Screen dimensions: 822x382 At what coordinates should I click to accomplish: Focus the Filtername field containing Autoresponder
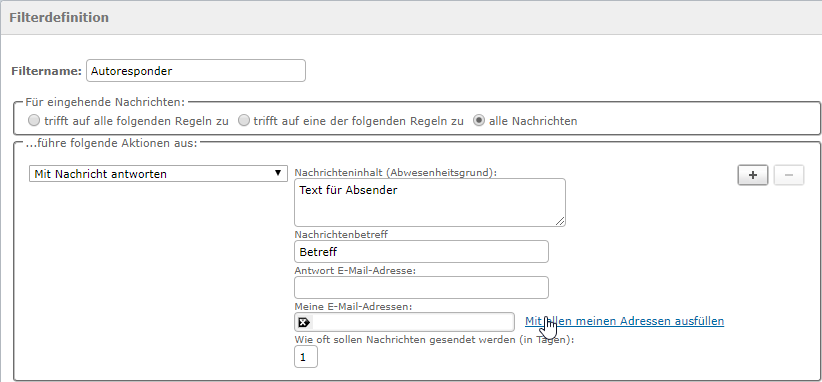pyautogui.click(x=196, y=71)
